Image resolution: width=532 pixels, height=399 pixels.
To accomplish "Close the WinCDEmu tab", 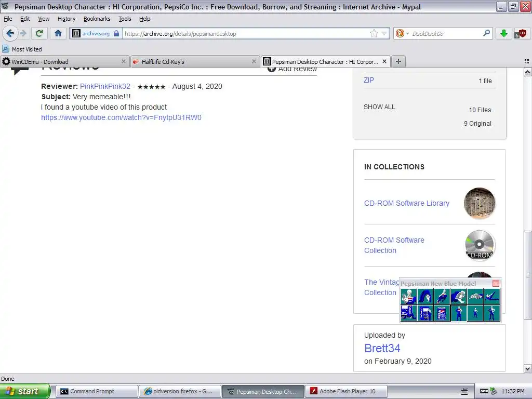I will tap(124, 61).
